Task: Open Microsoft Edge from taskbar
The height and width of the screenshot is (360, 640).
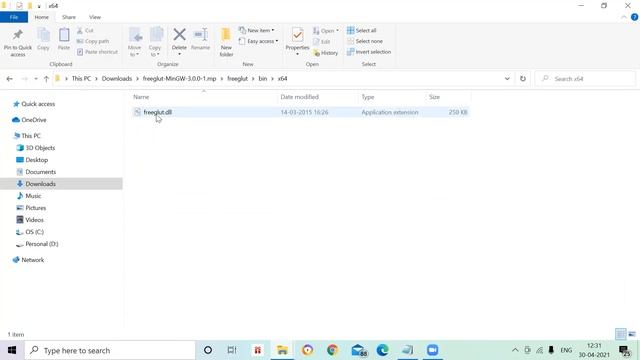Action: coord(382,350)
